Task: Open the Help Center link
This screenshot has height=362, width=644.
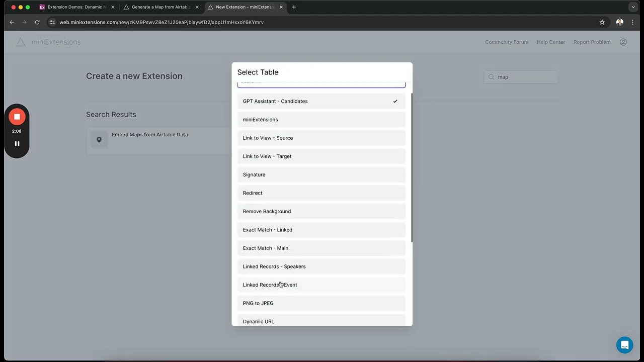Action: click(551, 42)
